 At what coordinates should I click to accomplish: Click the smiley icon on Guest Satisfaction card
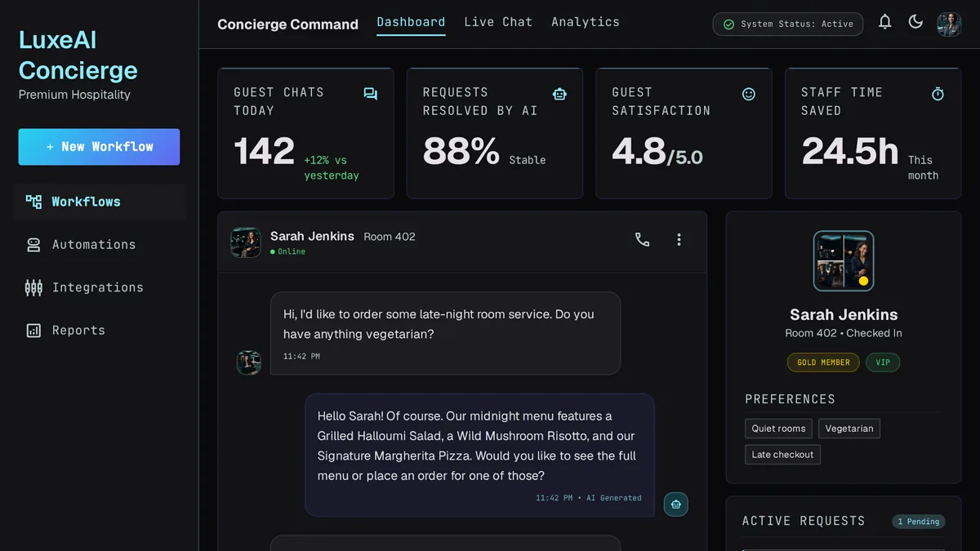pyautogui.click(x=749, y=95)
